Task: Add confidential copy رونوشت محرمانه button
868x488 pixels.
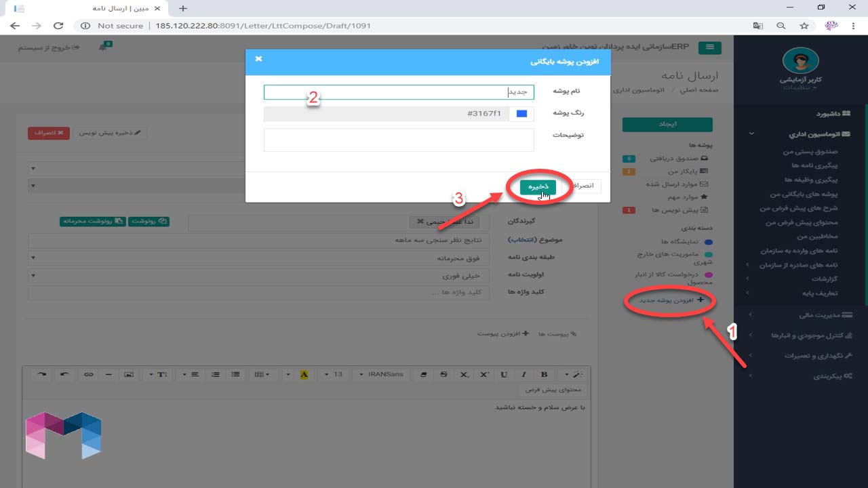Action: [92, 221]
